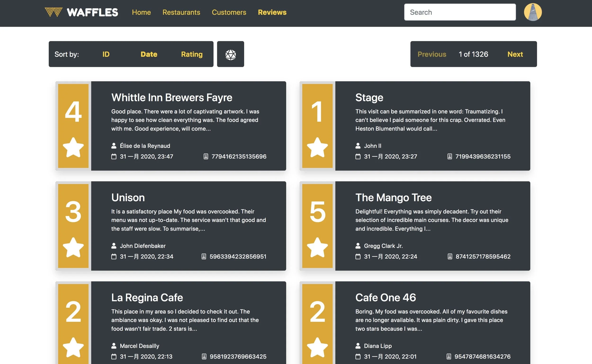Navigate to the Customers section
This screenshot has height=364, width=592.
(229, 12)
